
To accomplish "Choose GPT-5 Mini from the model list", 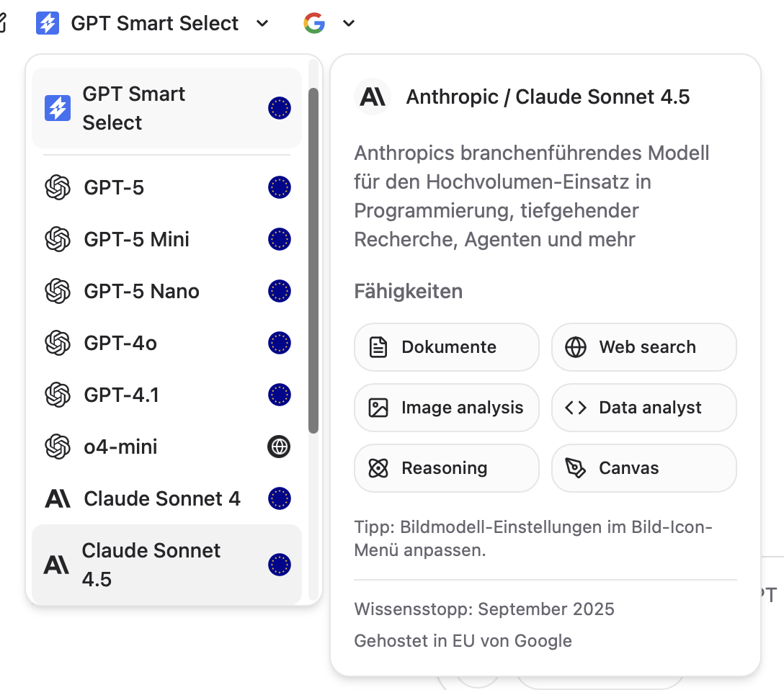I will [166, 239].
